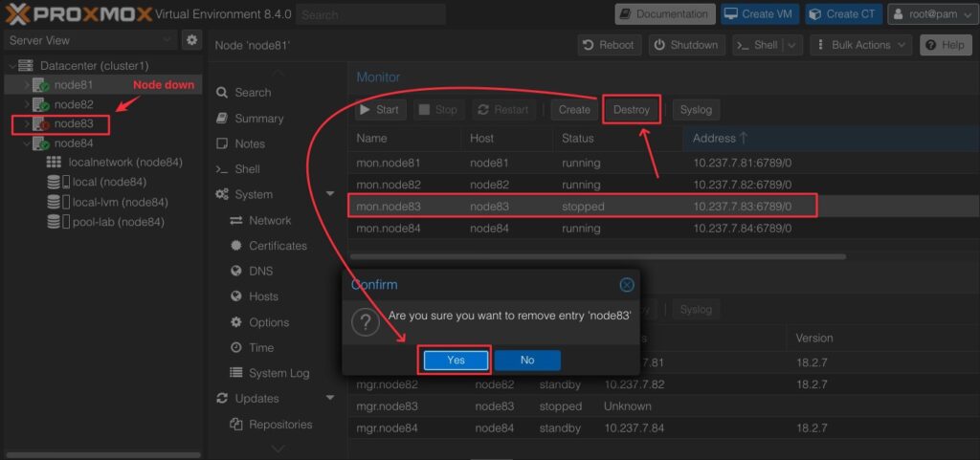Open the Certificates menu item
Image resolution: width=980 pixels, height=460 pixels.
(278, 246)
